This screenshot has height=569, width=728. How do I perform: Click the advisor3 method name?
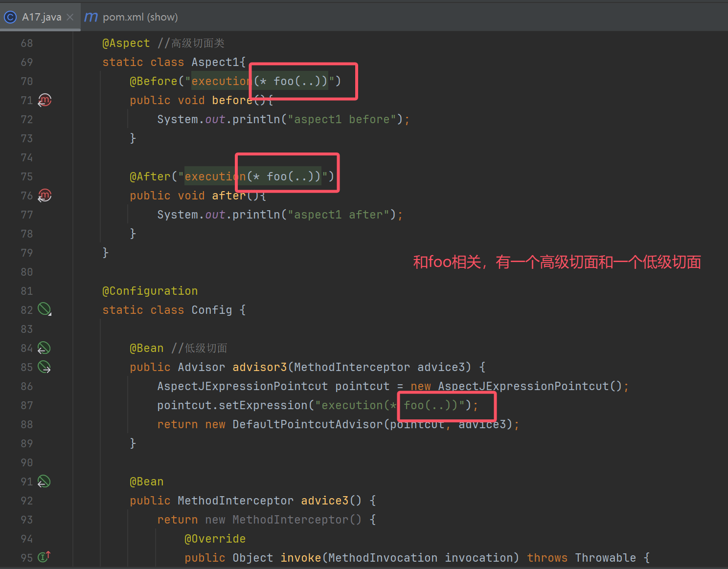coord(260,367)
